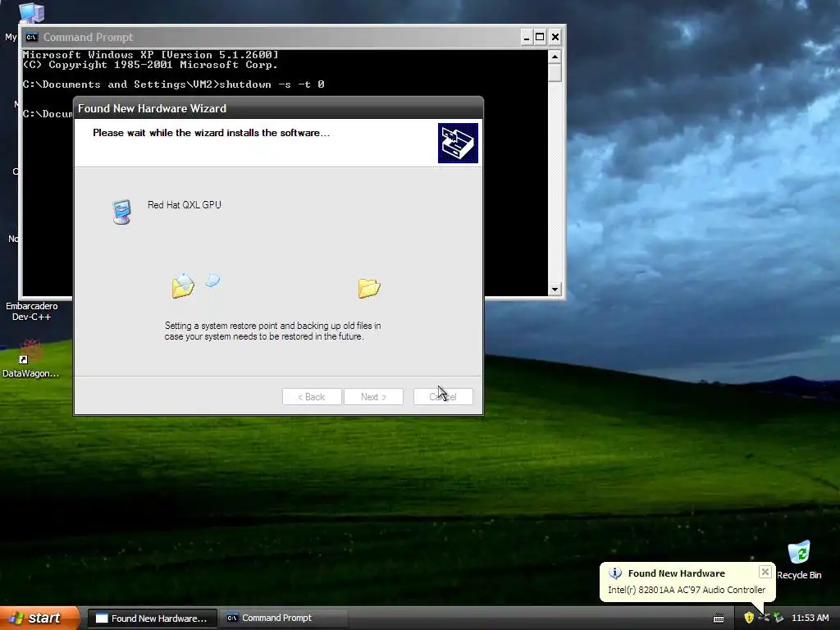Click the Next button in the wizard
Screen dimensions: 840x630
tap(373, 396)
